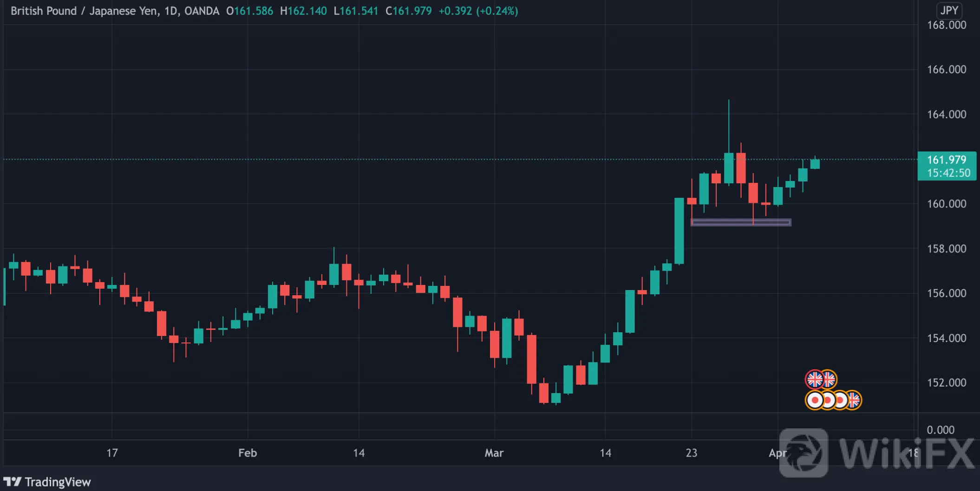Screen dimensions: 980x491
Task: Click the 160.000 price axis label
Action: [947, 204]
